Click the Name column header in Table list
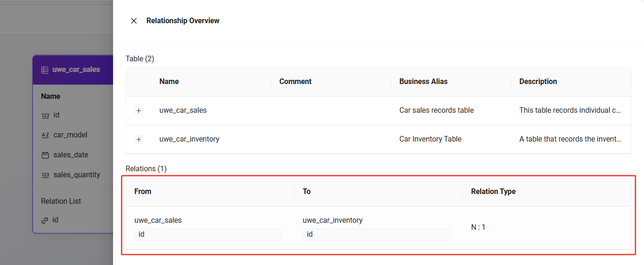 click(x=169, y=82)
